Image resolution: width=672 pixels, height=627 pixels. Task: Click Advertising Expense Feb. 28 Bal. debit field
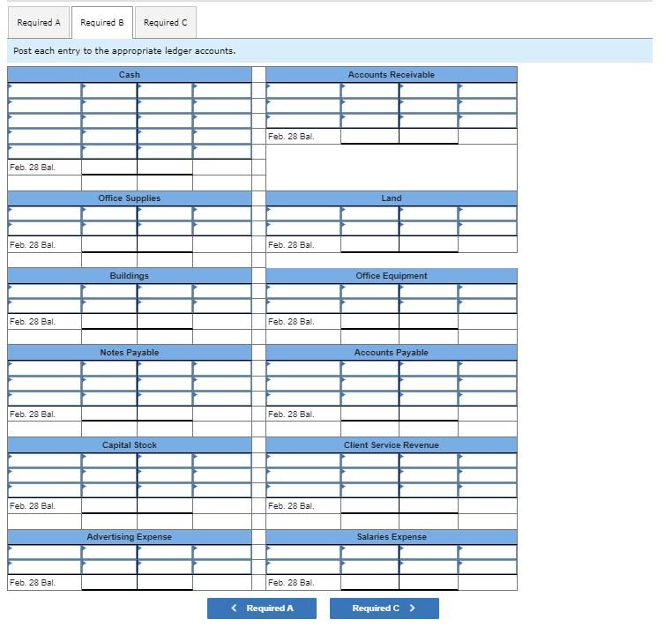coord(109,582)
